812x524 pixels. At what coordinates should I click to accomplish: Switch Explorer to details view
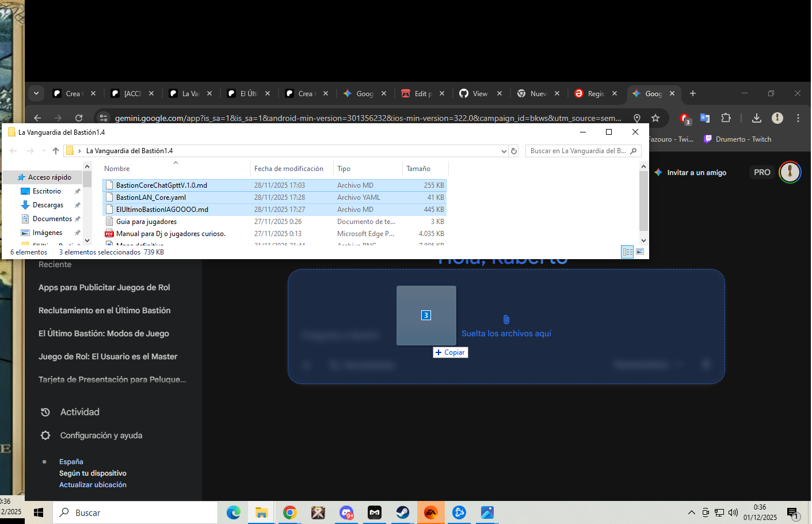pos(627,252)
